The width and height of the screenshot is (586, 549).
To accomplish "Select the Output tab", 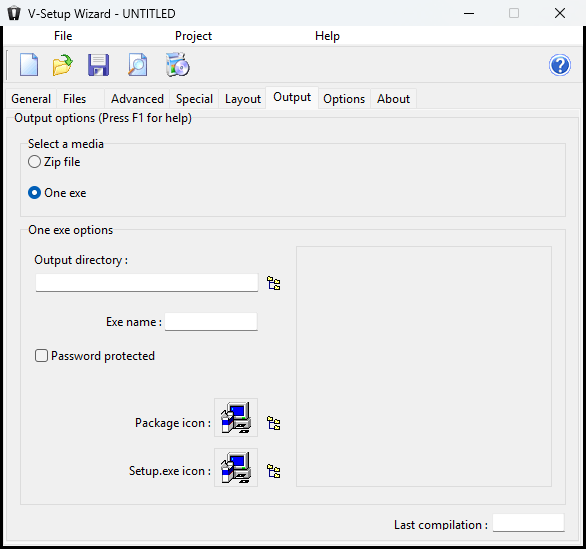I will coord(292,97).
